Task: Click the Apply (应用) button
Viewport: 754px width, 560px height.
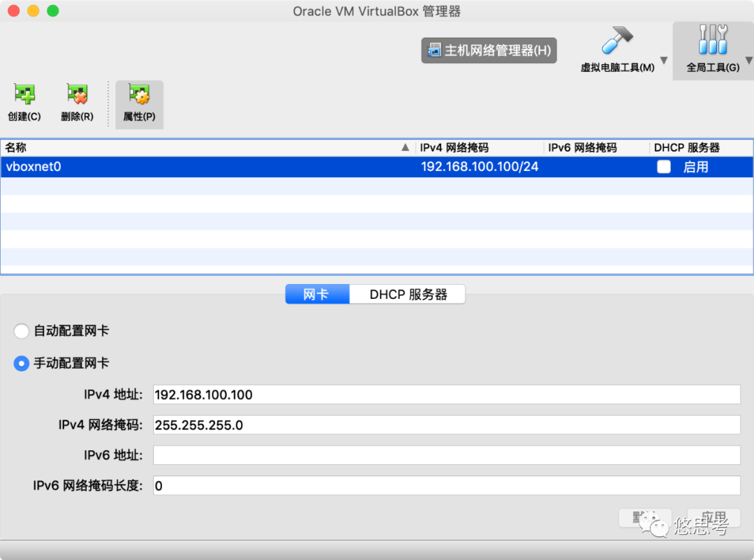Action: pyautogui.click(x=714, y=517)
